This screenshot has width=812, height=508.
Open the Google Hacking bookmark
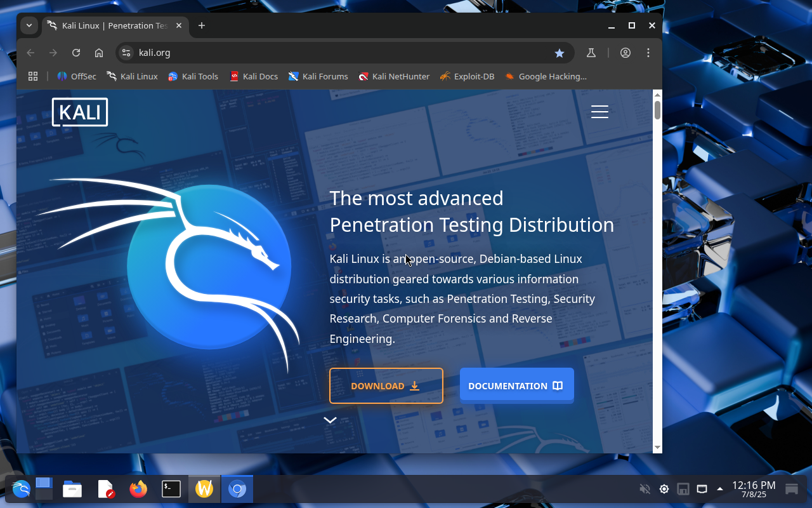tap(546, 76)
